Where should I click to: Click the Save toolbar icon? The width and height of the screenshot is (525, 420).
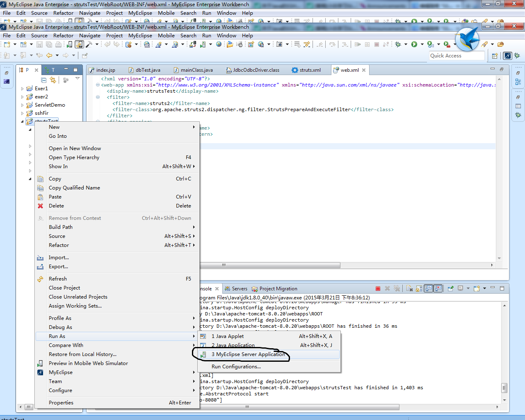[39, 44]
